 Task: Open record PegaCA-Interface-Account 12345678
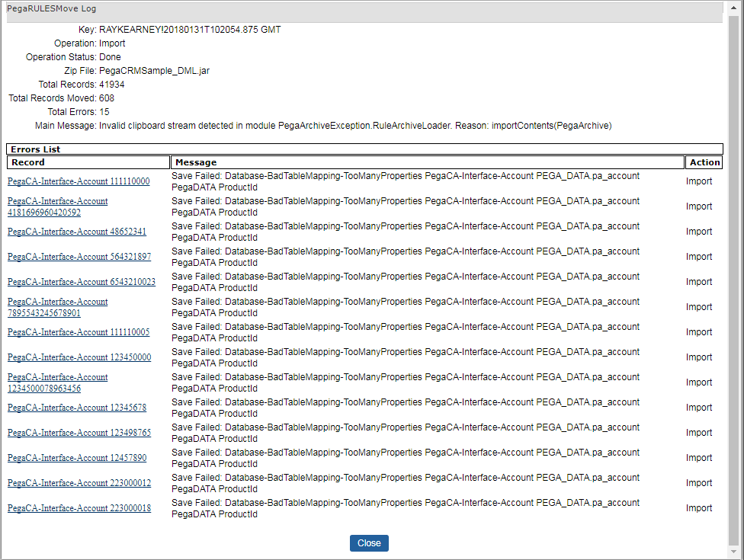tap(77, 408)
